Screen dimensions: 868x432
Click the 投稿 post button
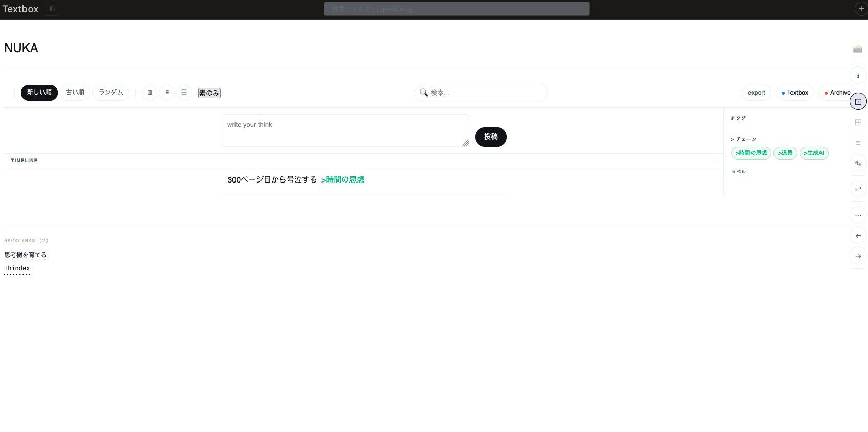pyautogui.click(x=491, y=137)
